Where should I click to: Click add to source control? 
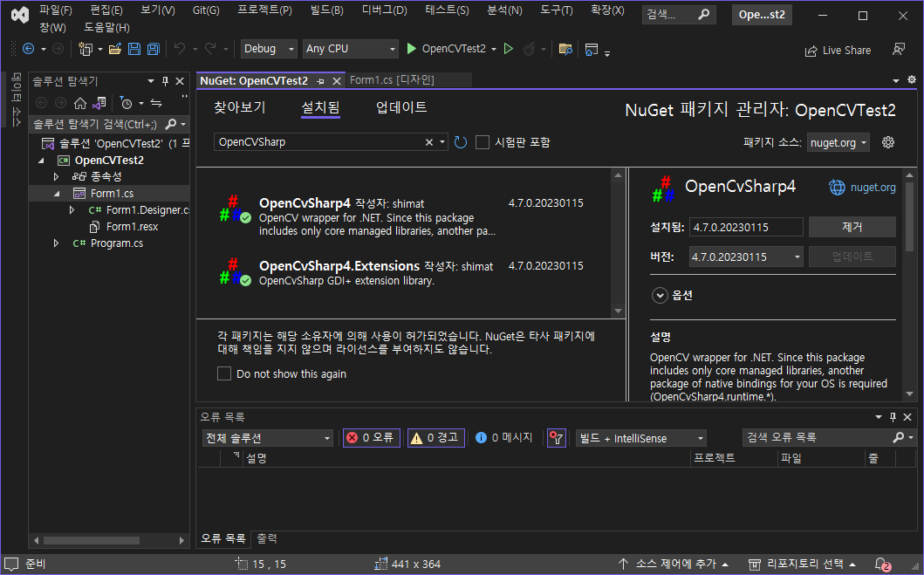(674, 565)
